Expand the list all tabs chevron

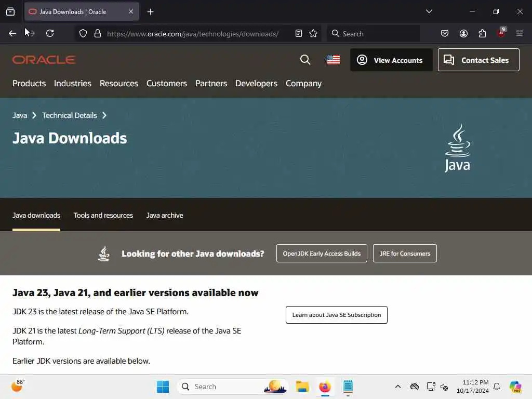[429, 11]
